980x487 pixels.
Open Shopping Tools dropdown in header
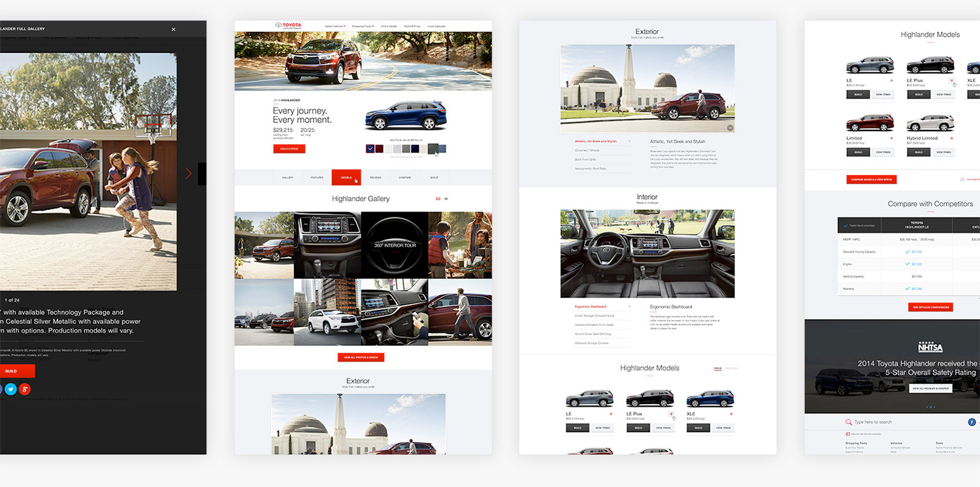[363, 26]
